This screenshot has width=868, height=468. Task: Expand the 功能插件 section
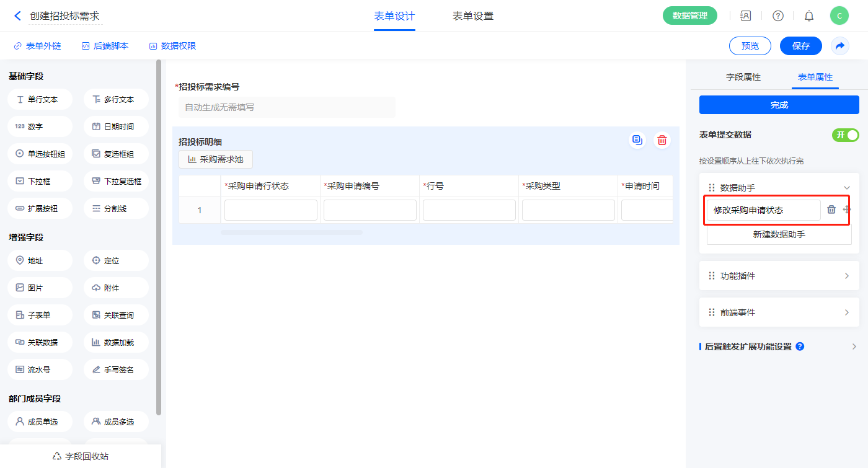[846, 276]
